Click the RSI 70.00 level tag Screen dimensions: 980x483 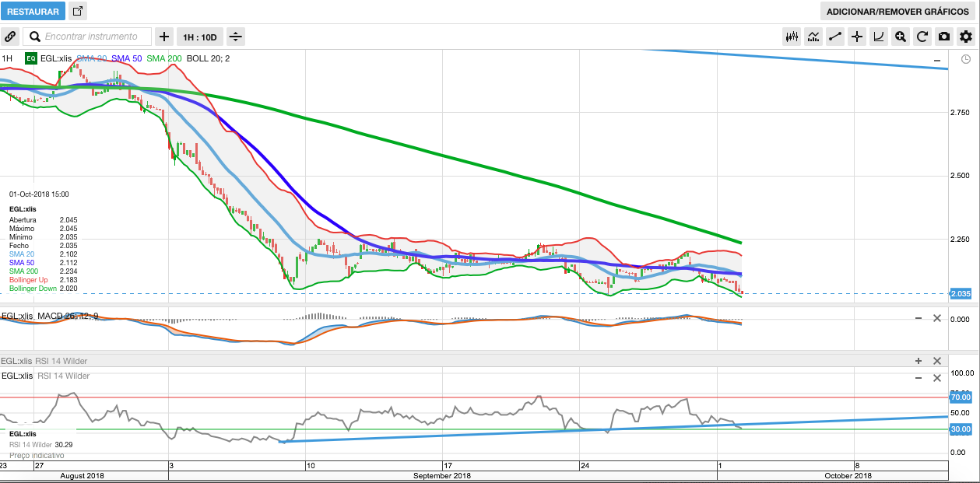[960, 397]
